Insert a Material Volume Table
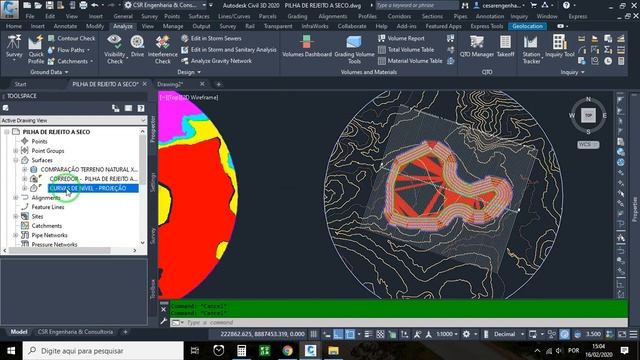The width and height of the screenshot is (640, 360). pyautogui.click(x=410, y=61)
